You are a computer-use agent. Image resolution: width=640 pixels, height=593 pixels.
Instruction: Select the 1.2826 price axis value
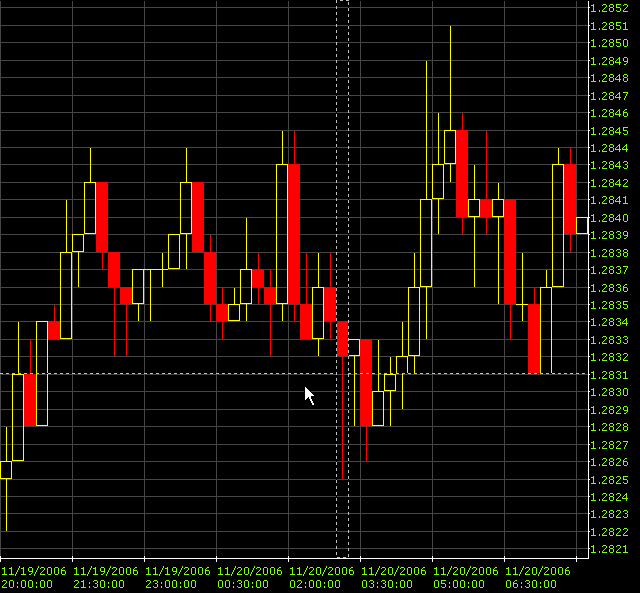[609, 462]
